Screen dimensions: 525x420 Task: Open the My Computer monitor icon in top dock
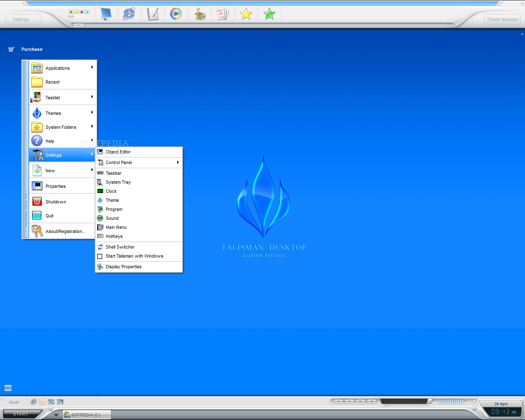(106, 14)
